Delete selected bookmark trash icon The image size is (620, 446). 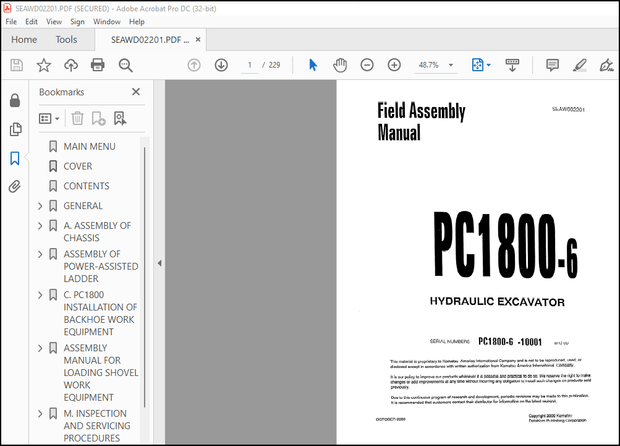coord(78,118)
